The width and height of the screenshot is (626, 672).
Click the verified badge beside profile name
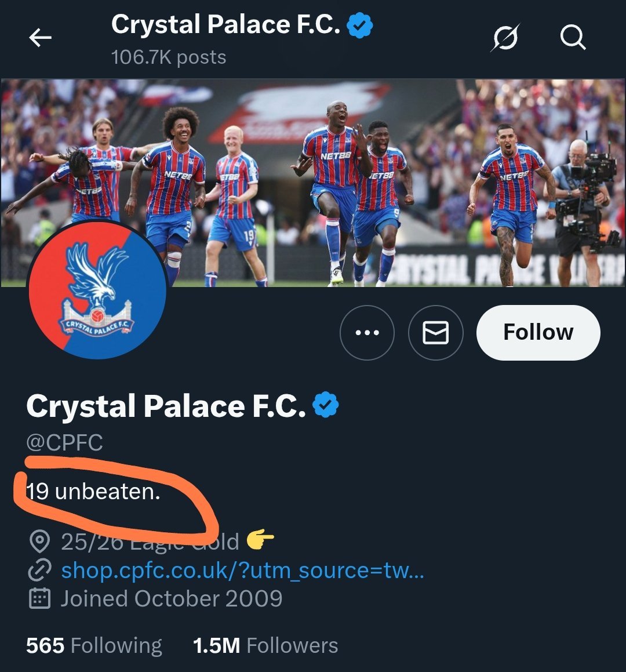[x=326, y=405]
